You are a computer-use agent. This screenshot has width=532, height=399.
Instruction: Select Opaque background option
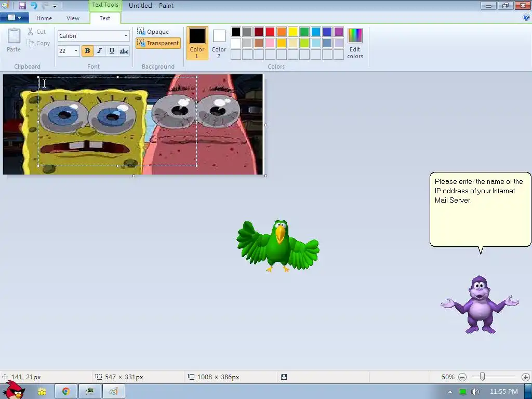click(153, 32)
